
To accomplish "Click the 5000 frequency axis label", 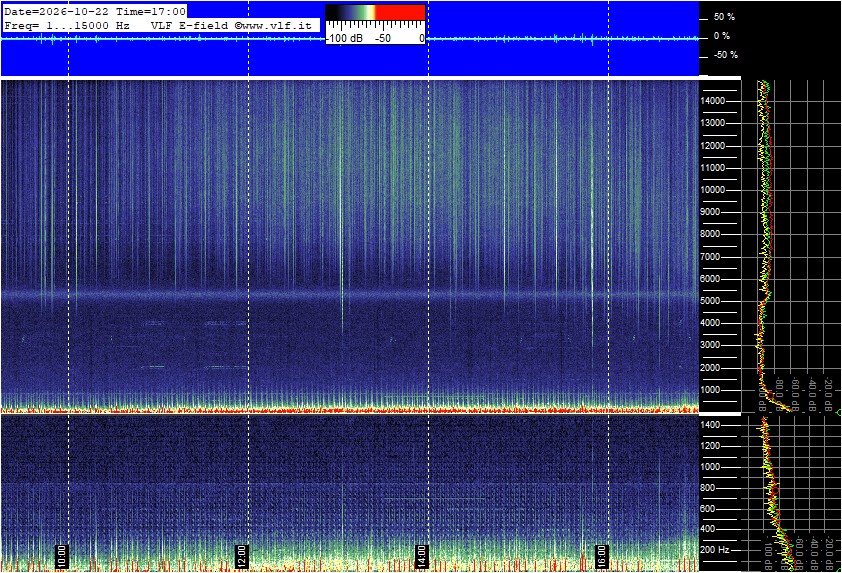I will 710,301.
